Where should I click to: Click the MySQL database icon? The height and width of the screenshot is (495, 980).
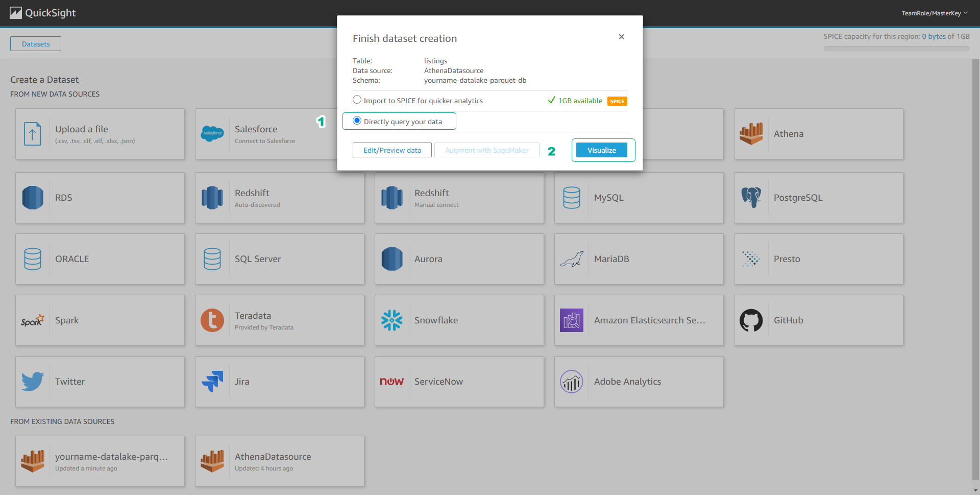pyautogui.click(x=572, y=198)
